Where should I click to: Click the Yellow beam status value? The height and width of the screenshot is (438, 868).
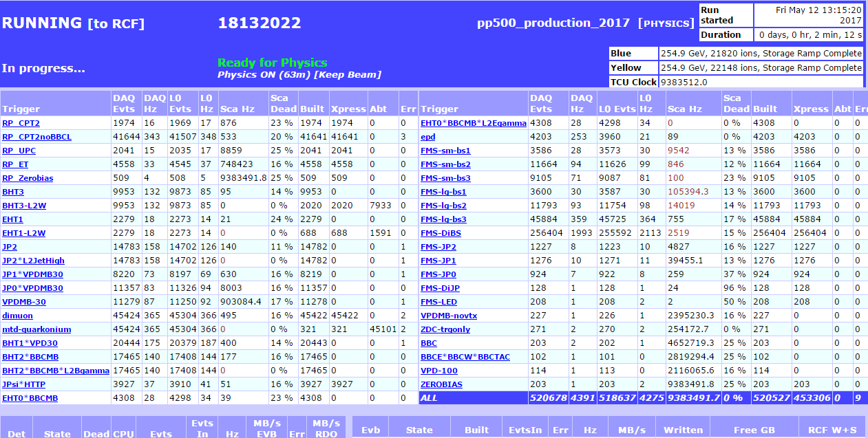pos(761,67)
